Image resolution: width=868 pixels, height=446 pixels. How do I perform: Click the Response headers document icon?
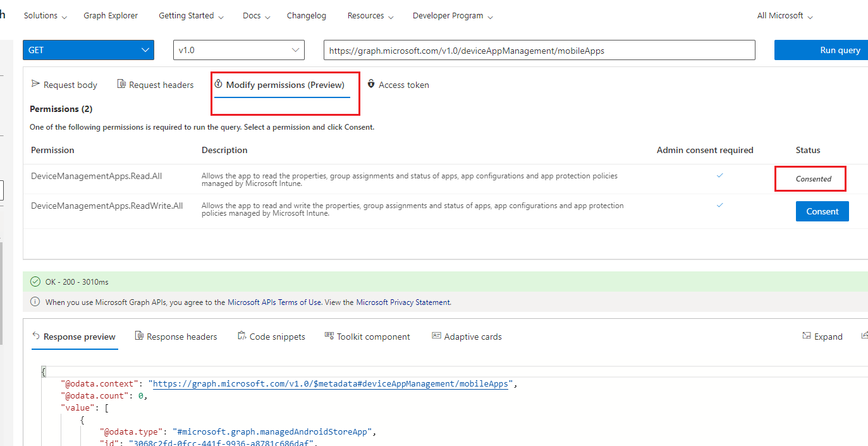(x=139, y=336)
